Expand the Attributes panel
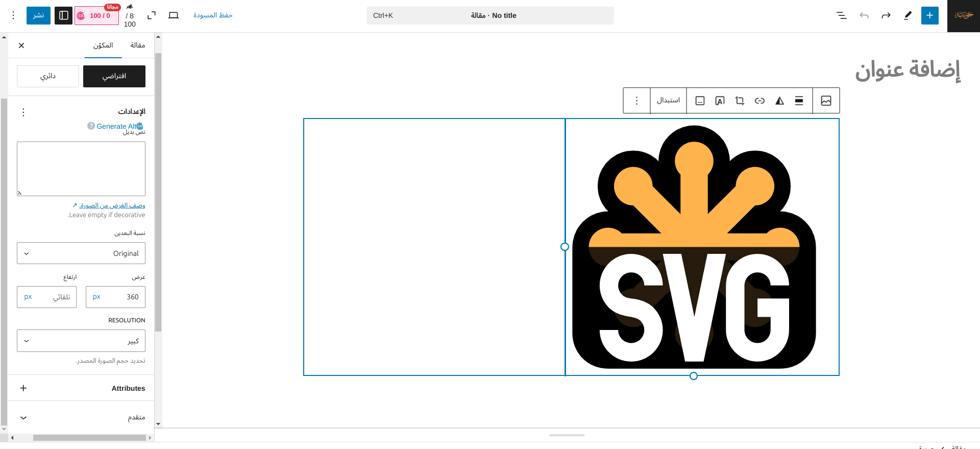The image size is (980, 449). (x=81, y=388)
